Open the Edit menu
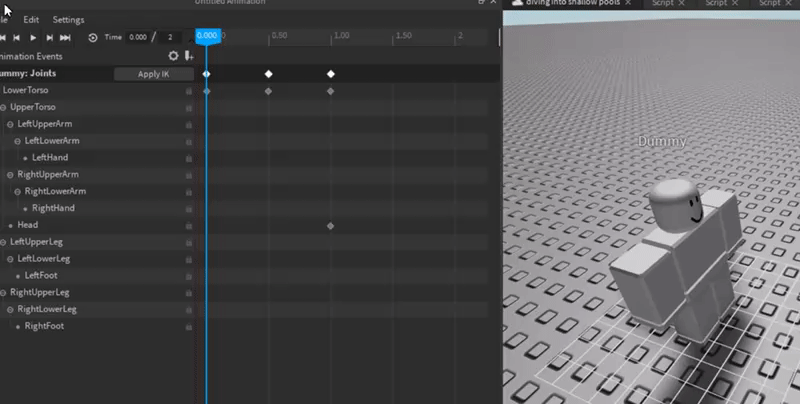 (31, 19)
